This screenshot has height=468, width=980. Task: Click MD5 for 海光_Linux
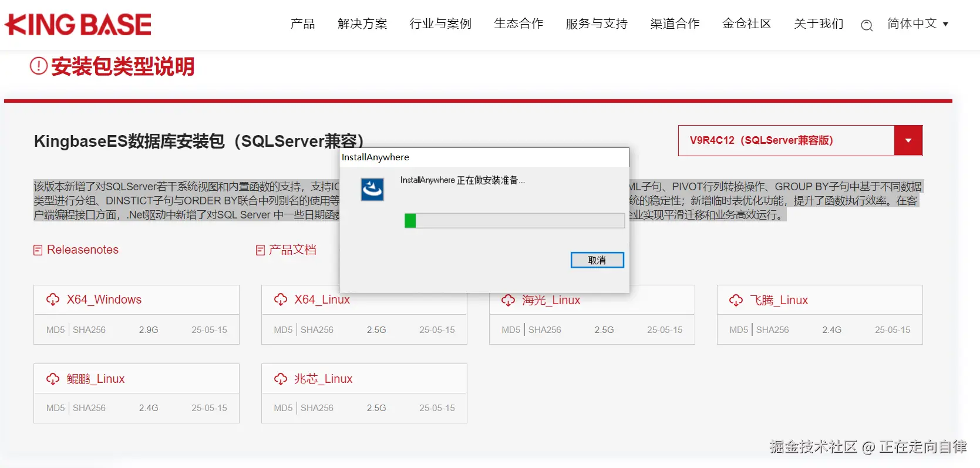[x=511, y=330]
